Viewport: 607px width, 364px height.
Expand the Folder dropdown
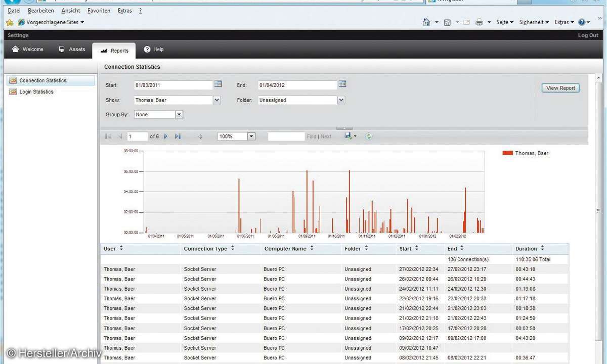(341, 100)
